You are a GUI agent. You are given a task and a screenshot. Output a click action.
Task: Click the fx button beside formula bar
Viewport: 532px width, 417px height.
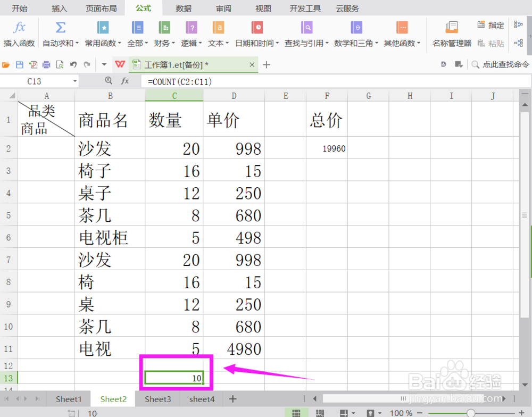coord(125,81)
